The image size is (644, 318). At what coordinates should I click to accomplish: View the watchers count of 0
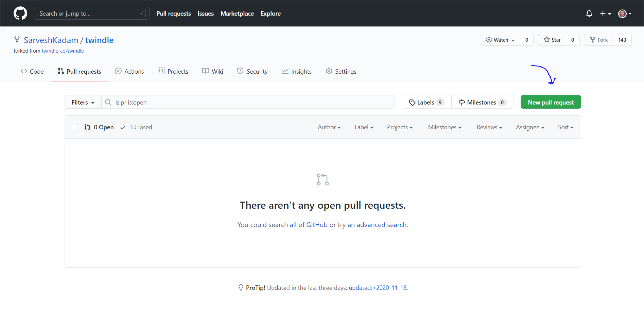[x=527, y=40]
